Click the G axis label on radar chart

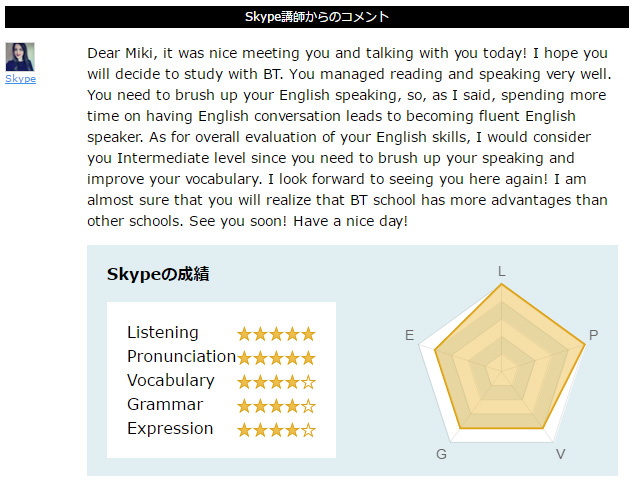point(441,454)
